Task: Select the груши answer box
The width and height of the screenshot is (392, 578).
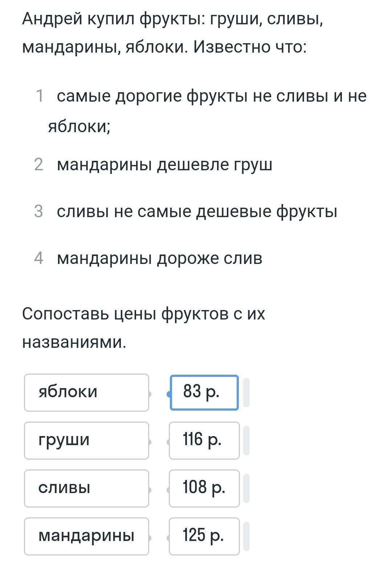Action: [x=86, y=440]
